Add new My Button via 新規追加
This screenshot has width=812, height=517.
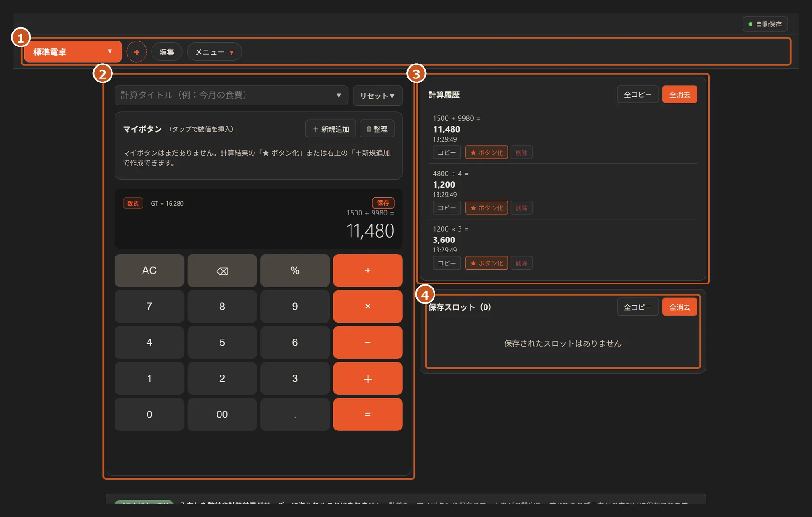tap(331, 129)
